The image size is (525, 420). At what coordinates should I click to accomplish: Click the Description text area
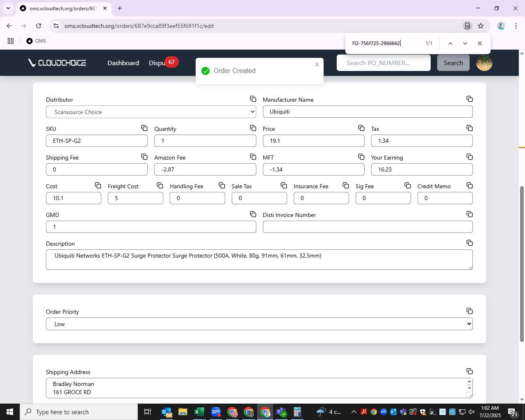259,260
